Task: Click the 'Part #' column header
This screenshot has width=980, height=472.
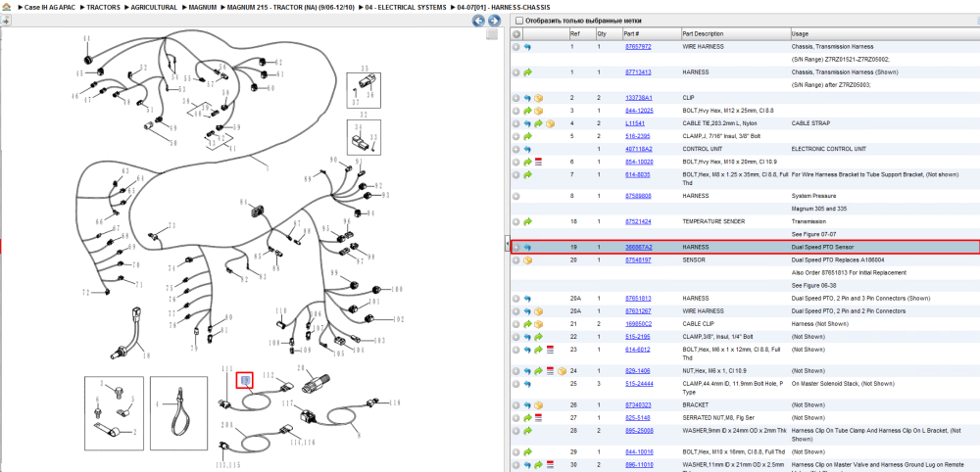Action: (650, 33)
